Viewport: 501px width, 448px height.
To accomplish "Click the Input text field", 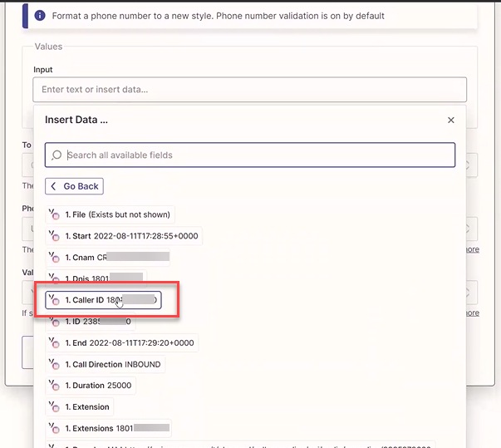I will point(249,90).
